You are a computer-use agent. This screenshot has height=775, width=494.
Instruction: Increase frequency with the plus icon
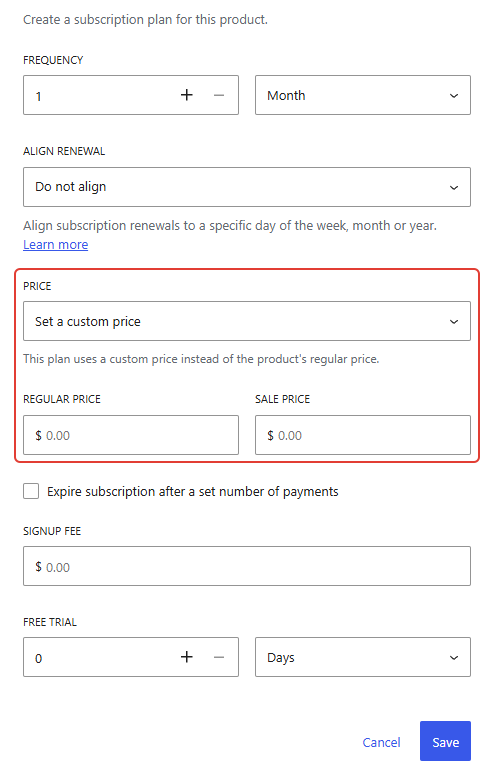186,95
